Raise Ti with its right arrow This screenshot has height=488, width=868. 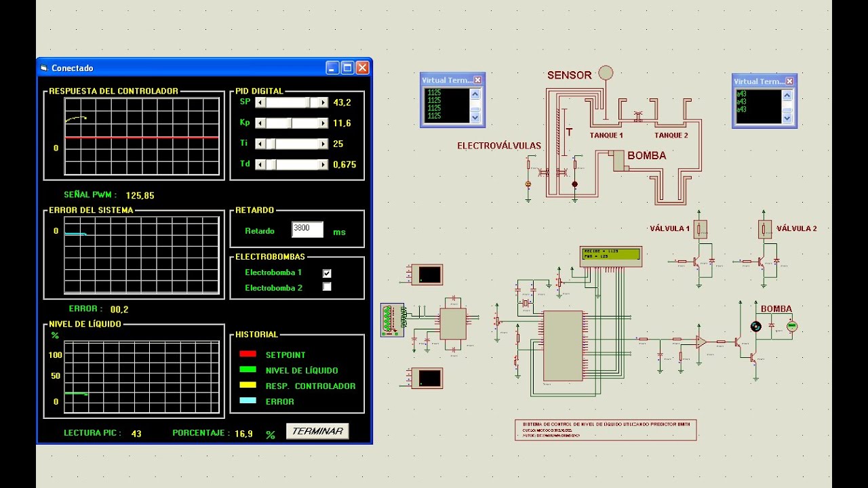point(323,144)
